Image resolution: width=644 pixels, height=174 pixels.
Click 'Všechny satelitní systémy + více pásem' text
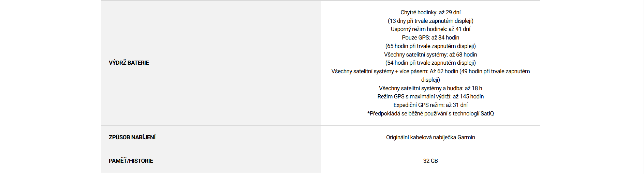(x=379, y=71)
